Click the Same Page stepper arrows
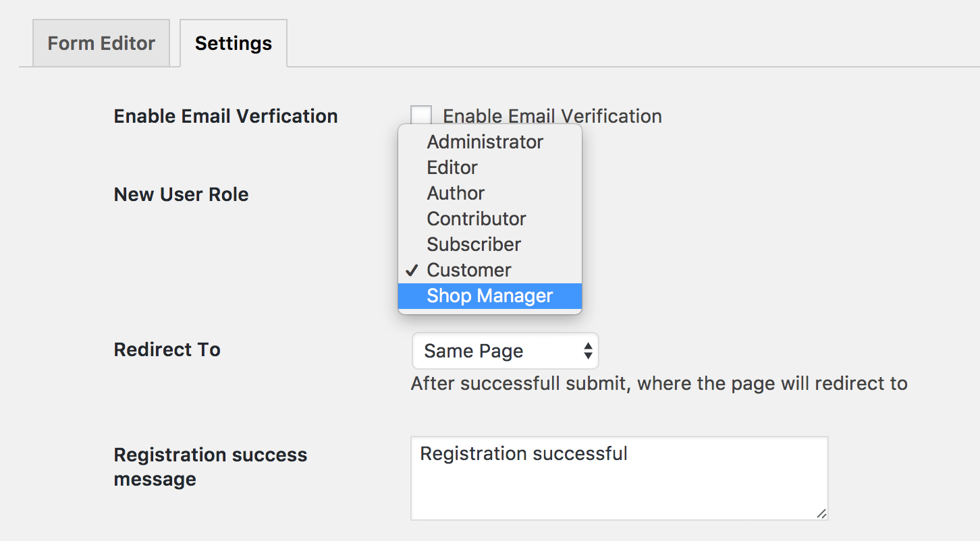The height and width of the screenshot is (541, 980). (589, 350)
